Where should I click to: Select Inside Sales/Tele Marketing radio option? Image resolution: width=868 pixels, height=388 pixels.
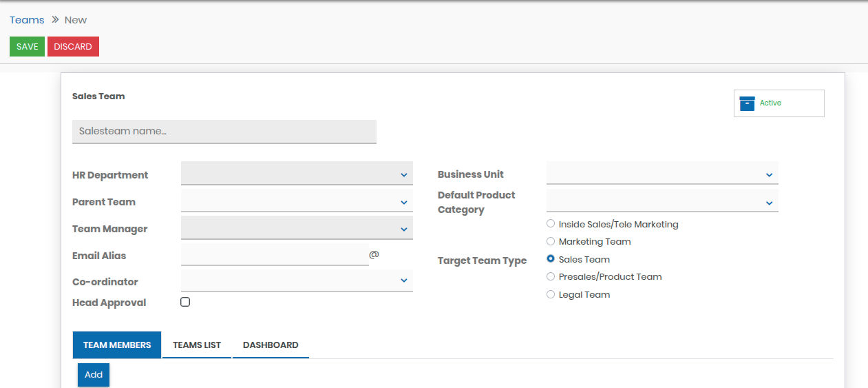coord(551,224)
